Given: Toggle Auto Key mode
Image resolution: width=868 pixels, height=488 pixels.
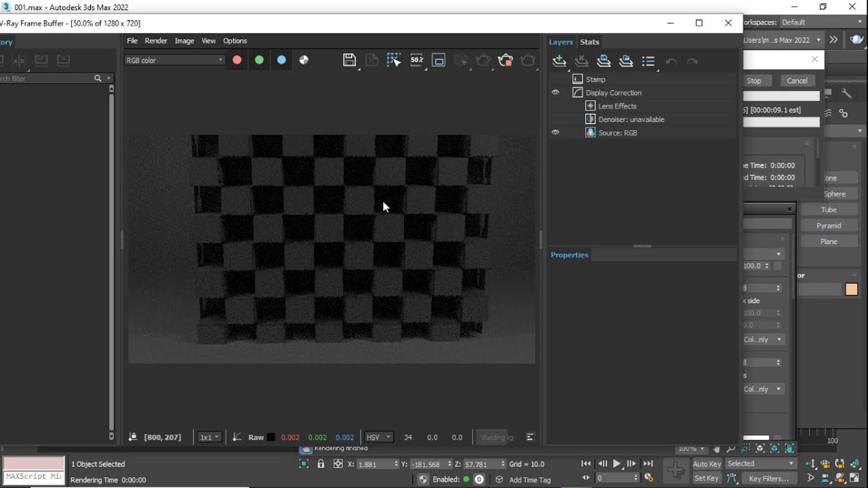Looking at the screenshot, I should coord(707,464).
